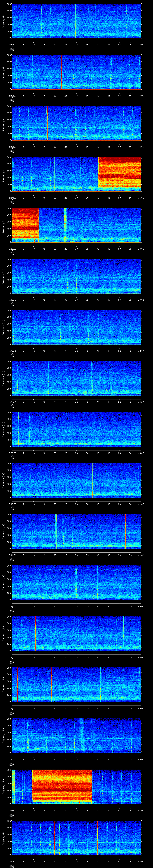Click the 15:36:00 start time label

point(12,300)
